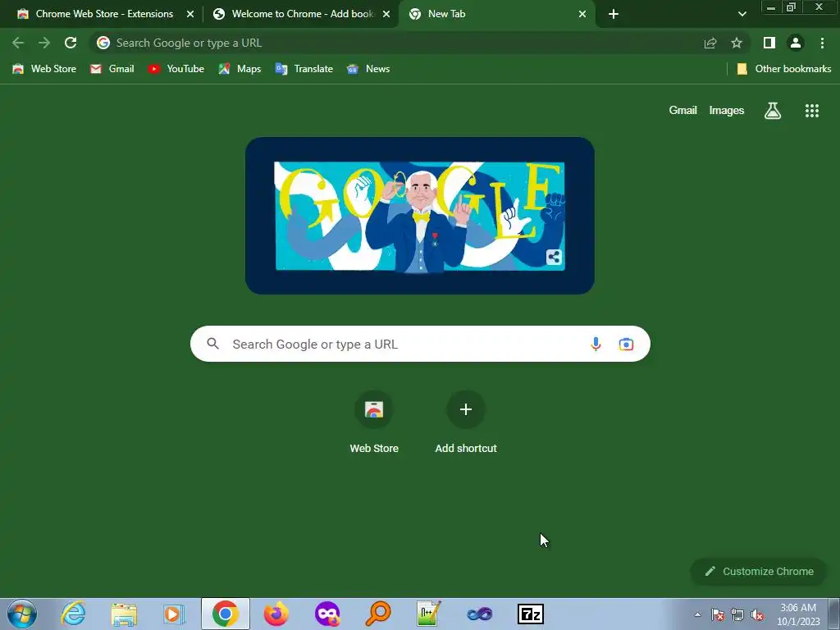
Task: Start voice search with microphone icon
Action: [x=596, y=344]
